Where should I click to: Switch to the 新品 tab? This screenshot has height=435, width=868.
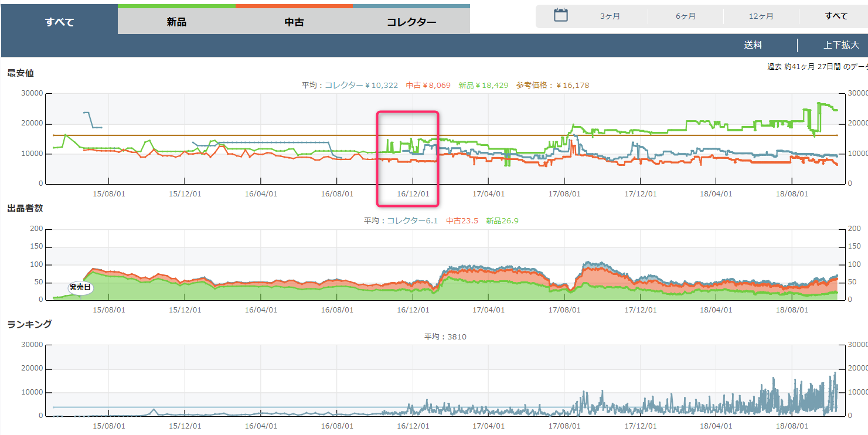tap(176, 22)
